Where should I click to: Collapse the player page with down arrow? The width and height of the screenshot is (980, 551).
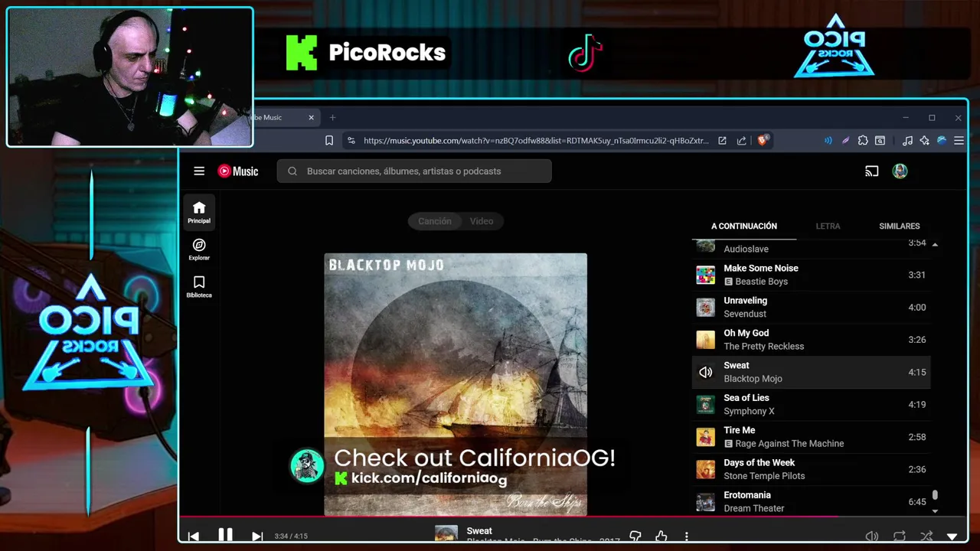point(952,537)
